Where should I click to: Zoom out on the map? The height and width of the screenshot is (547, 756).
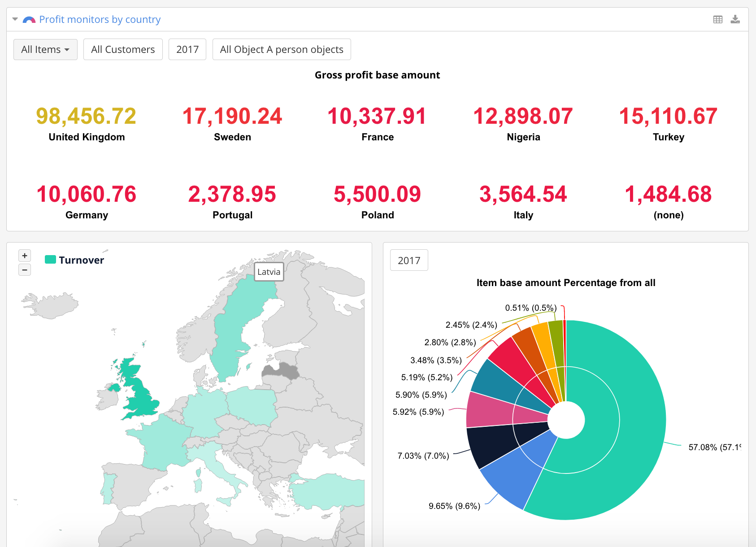25,270
